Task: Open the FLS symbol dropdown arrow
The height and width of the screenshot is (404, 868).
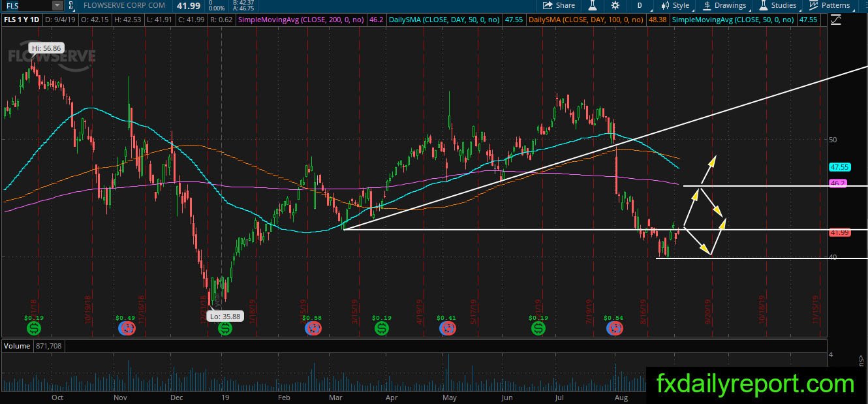Action: coord(57,5)
